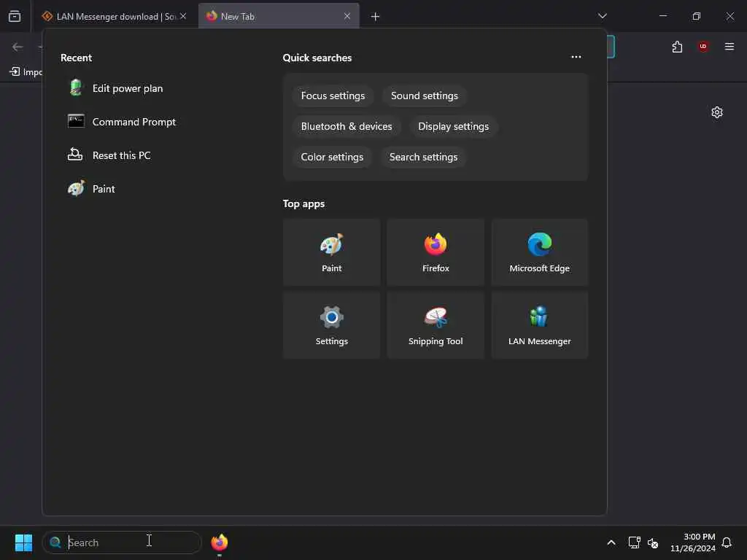Open a new Firefox tab
This screenshot has height=560, width=747.
coord(375,17)
